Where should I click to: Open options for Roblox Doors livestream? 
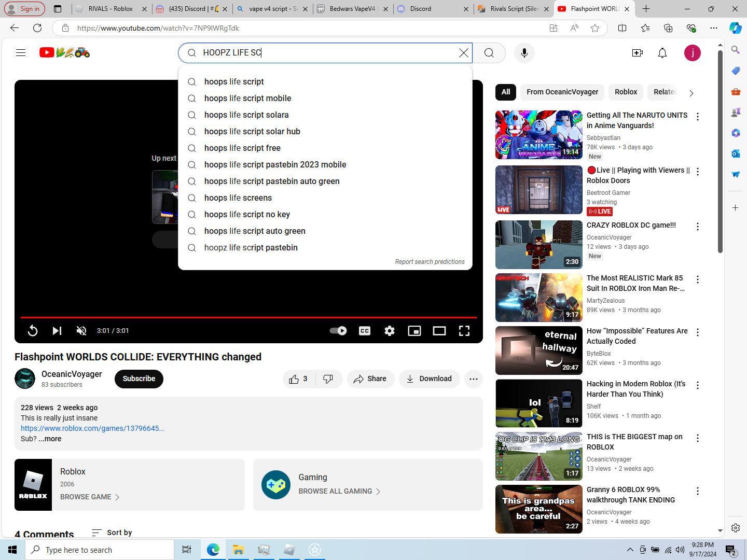tap(698, 172)
